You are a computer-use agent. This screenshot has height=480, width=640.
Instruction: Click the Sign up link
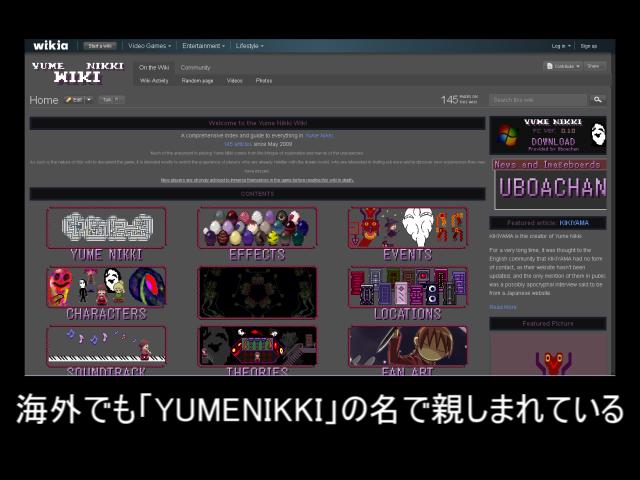[x=589, y=46]
